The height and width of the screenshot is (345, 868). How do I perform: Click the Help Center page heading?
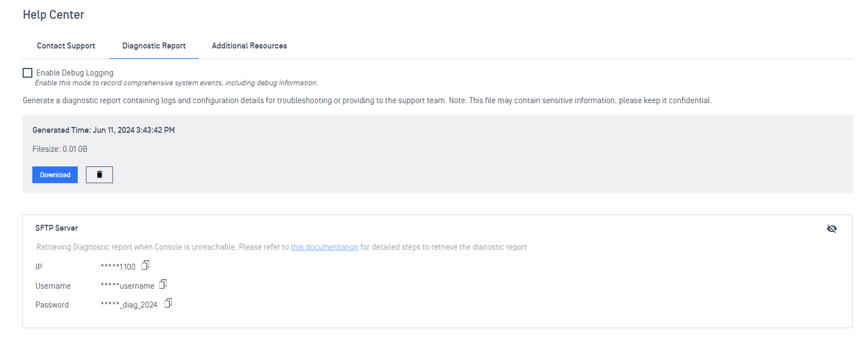click(53, 15)
